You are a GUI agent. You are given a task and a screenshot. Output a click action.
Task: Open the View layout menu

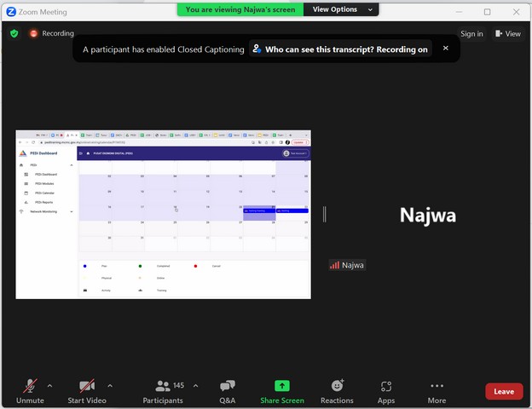point(508,34)
